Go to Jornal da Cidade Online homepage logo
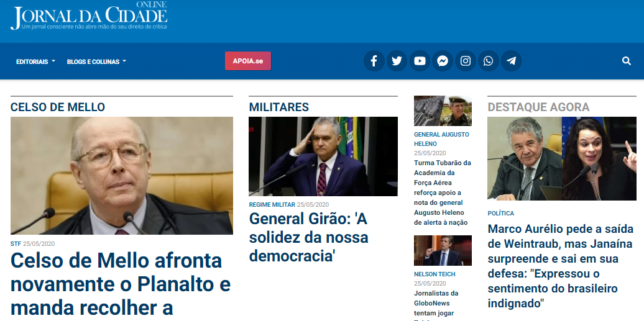The image size is (644, 321). [x=89, y=16]
